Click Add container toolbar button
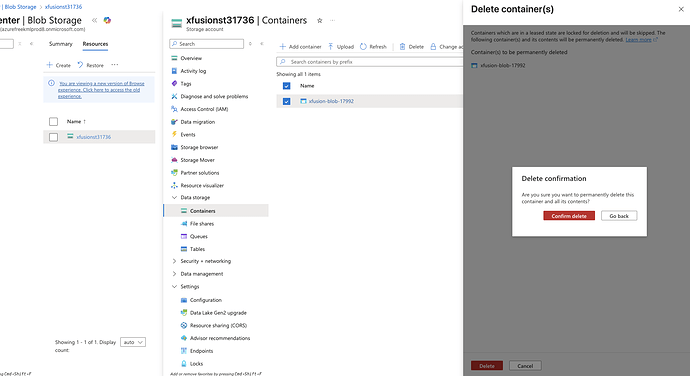 pos(301,47)
